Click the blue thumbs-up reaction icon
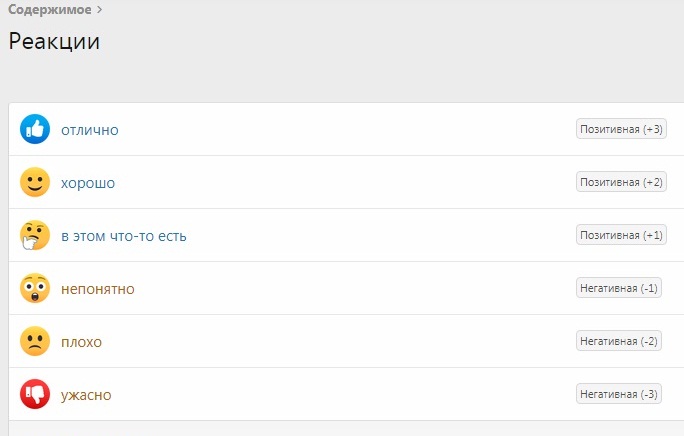 tap(35, 129)
